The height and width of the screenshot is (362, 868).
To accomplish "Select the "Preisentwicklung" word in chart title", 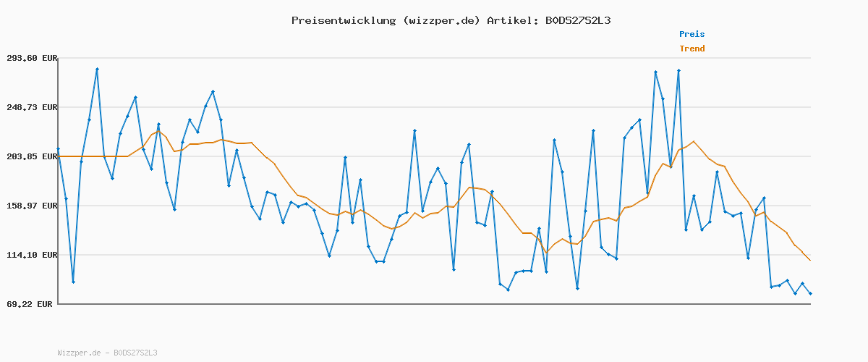I will pos(343,20).
